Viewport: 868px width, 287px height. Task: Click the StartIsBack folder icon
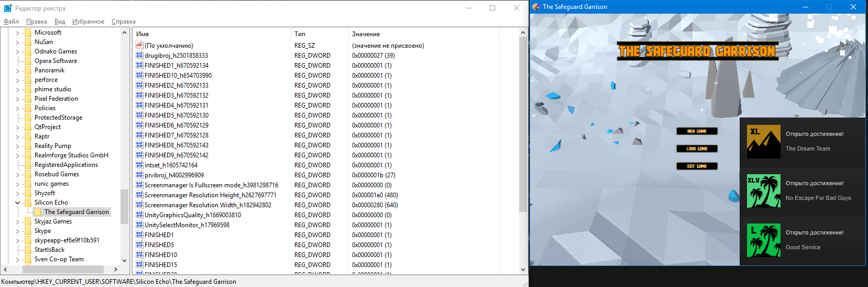coord(28,250)
